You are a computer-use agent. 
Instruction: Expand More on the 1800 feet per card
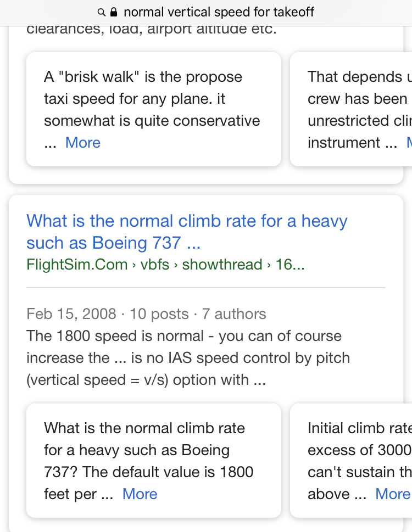[x=140, y=494]
